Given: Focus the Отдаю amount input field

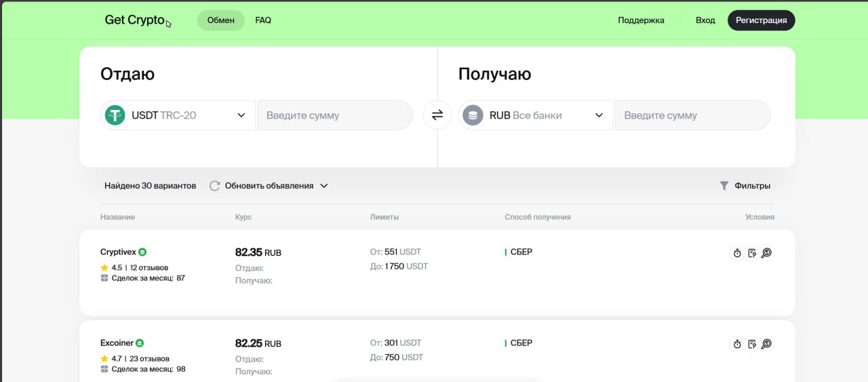Looking at the screenshot, I should coord(335,115).
